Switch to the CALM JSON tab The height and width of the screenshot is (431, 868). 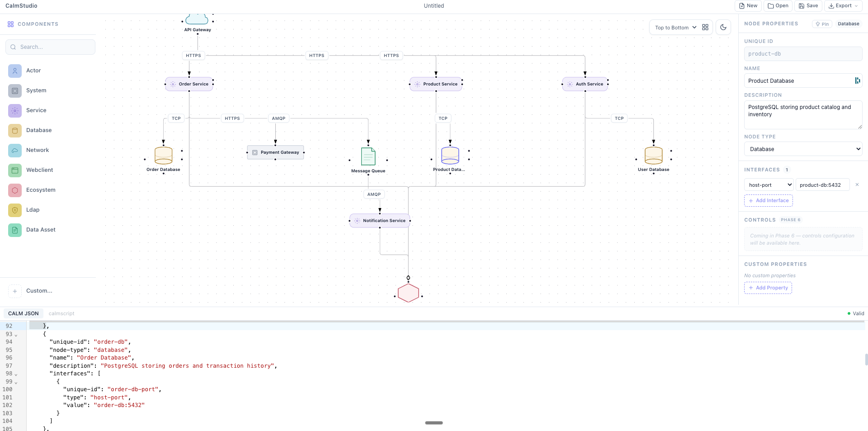tap(24, 313)
